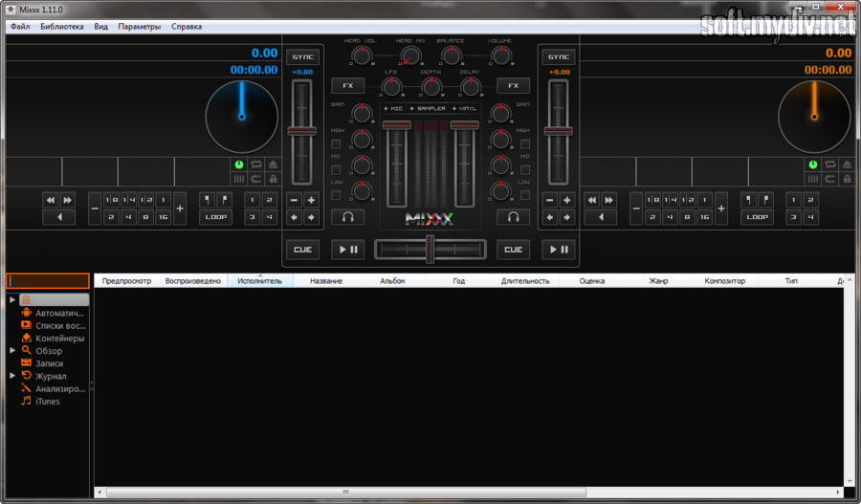Toggle keylock on the right deck

847,179
